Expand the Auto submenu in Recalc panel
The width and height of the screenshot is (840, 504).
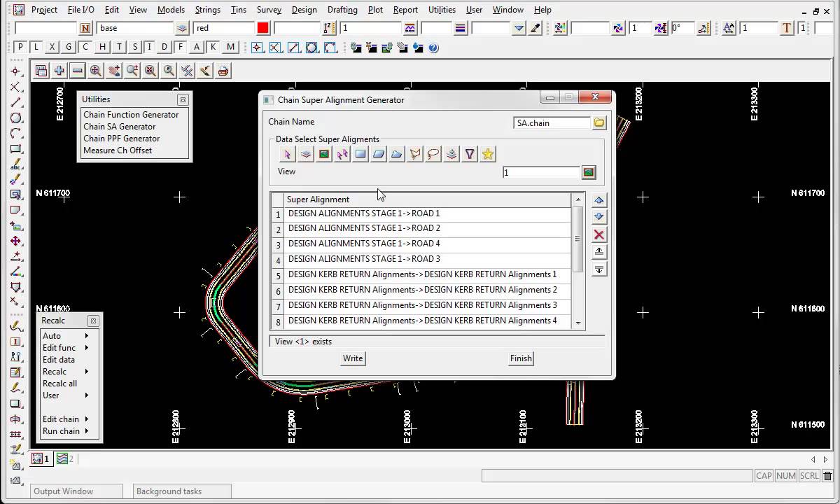(x=87, y=336)
